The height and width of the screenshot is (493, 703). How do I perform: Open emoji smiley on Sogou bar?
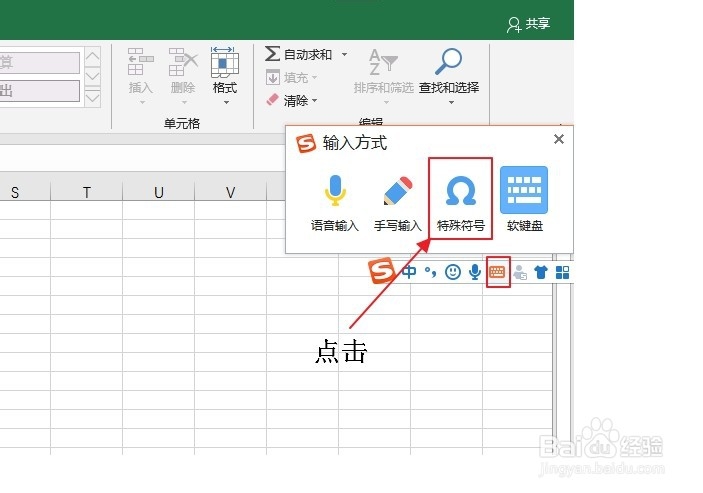(x=453, y=272)
